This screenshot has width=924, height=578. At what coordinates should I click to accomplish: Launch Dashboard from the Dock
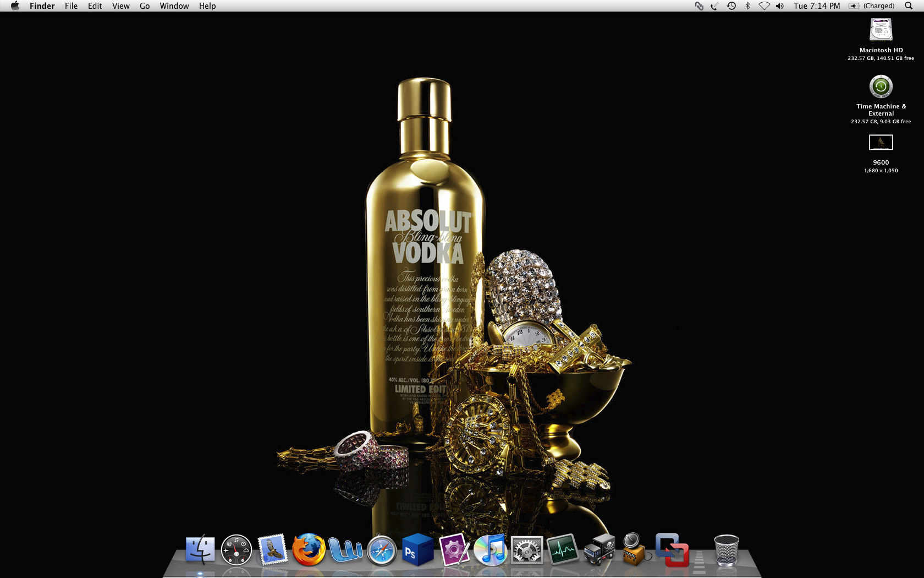click(237, 550)
